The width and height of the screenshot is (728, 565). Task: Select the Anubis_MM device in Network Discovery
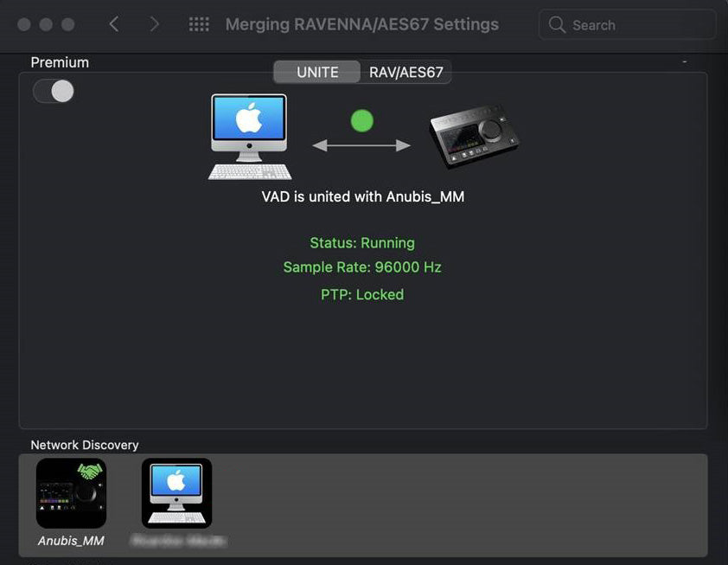[71, 493]
